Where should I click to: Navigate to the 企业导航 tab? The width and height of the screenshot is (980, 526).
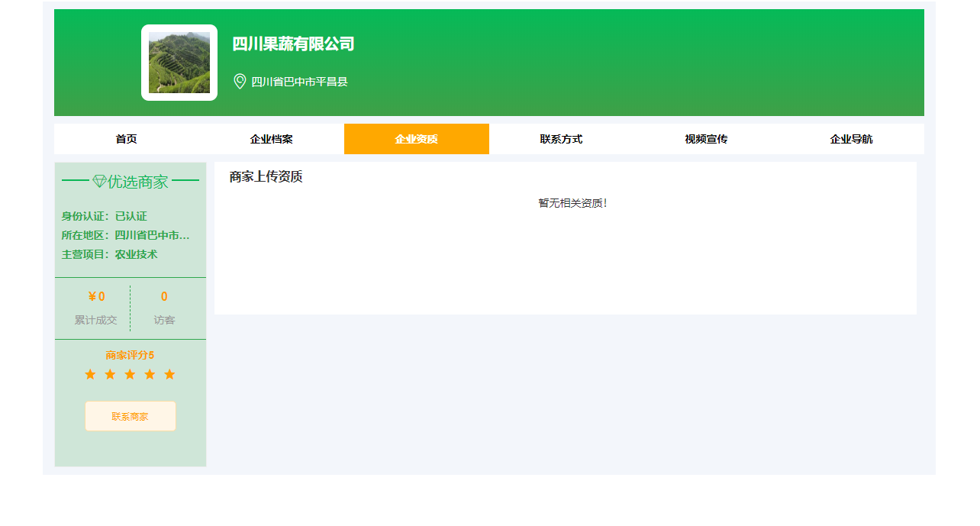coord(852,139)
